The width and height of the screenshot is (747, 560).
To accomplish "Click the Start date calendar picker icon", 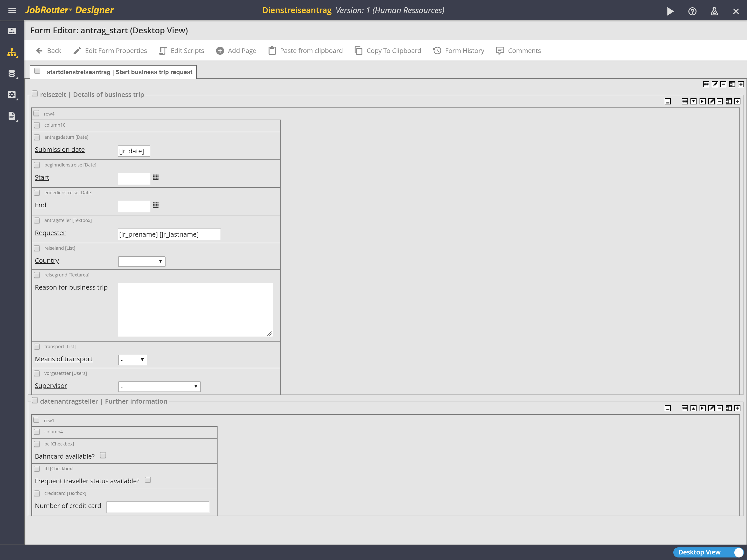I will [x=156, y=177].
